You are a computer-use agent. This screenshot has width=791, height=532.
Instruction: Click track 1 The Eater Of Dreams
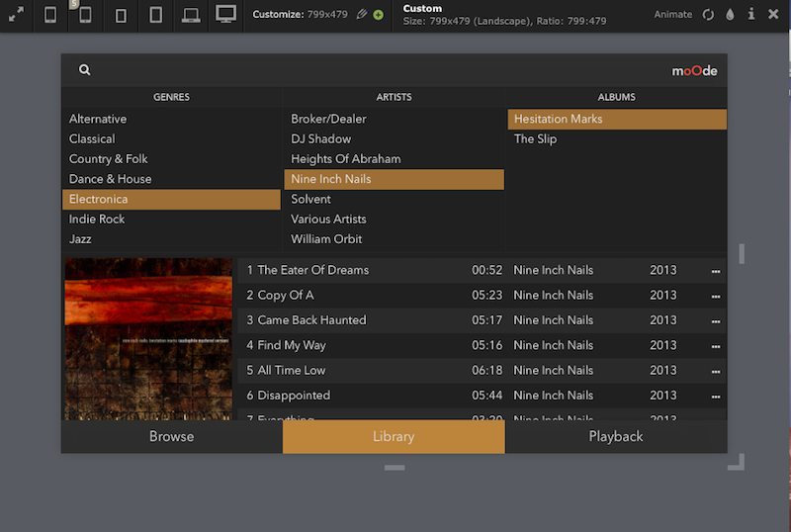click(482, 270)
